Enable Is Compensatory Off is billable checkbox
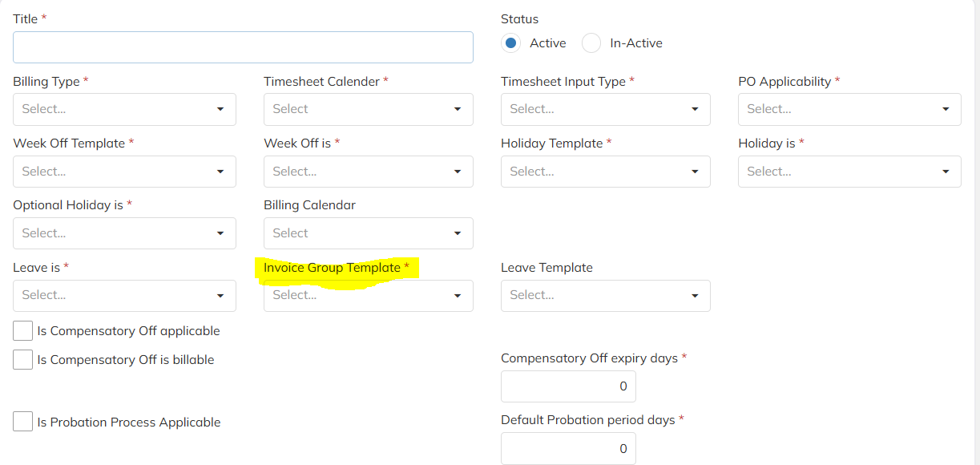Image resolution: width=980 pixels, height=465 pixels. pos(23,360)
